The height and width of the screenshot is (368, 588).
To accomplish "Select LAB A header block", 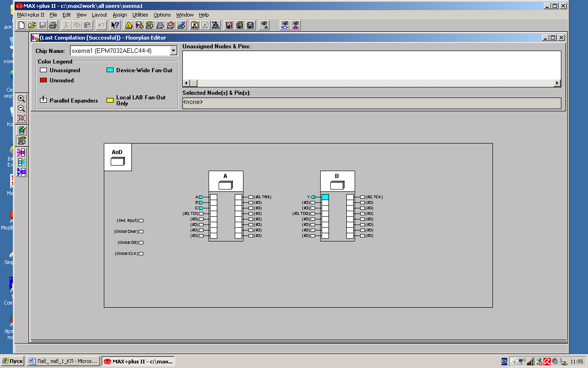I will click(x=226, y=181).
